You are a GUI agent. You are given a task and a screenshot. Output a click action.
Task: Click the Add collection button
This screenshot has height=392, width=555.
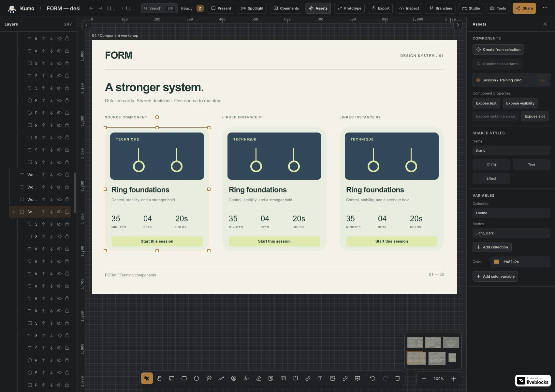492,247
